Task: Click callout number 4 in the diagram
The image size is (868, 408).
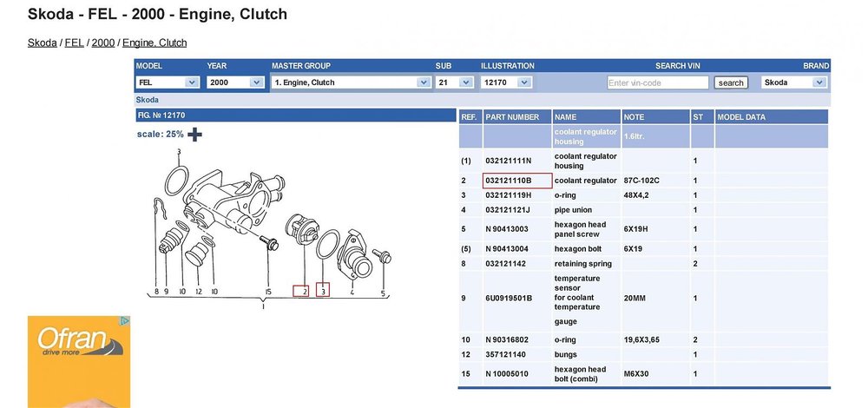Action: [352, 291]
